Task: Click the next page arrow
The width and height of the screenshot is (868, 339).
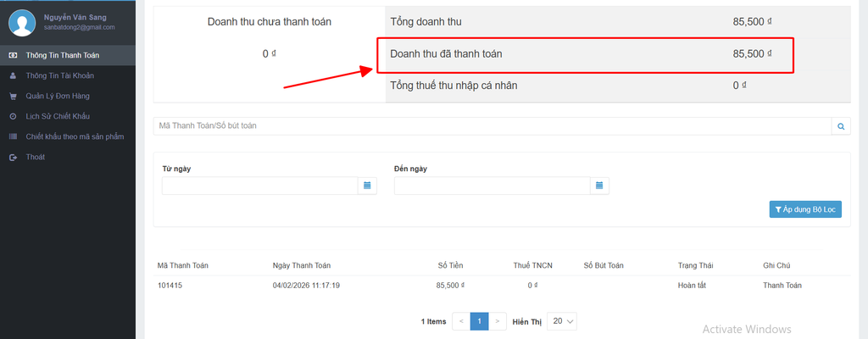Action: pyautogui.click(x=498, y=321)
